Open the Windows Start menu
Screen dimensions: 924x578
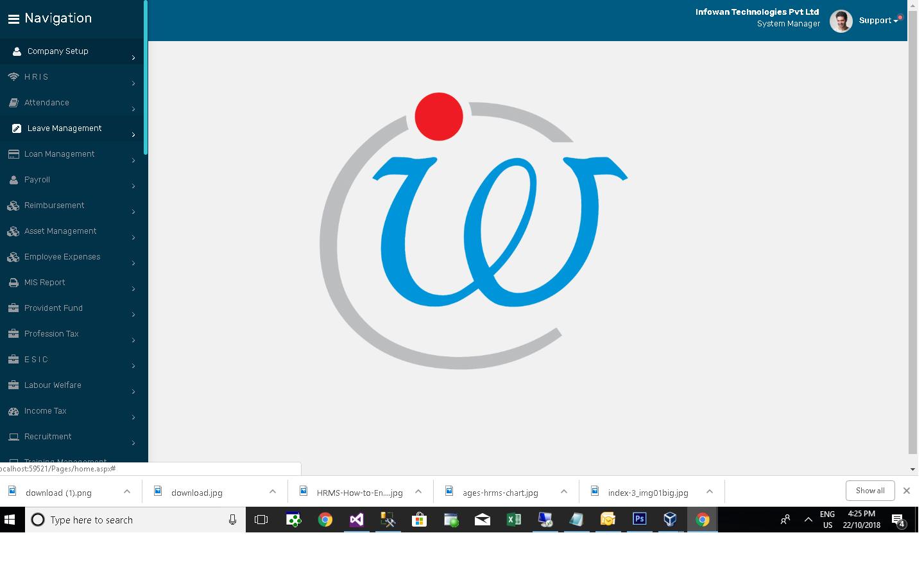(x=10, y=520)
